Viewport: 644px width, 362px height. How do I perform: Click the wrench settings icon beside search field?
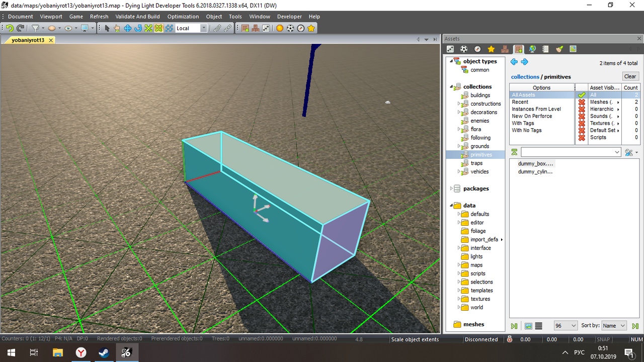coord(629,152)
